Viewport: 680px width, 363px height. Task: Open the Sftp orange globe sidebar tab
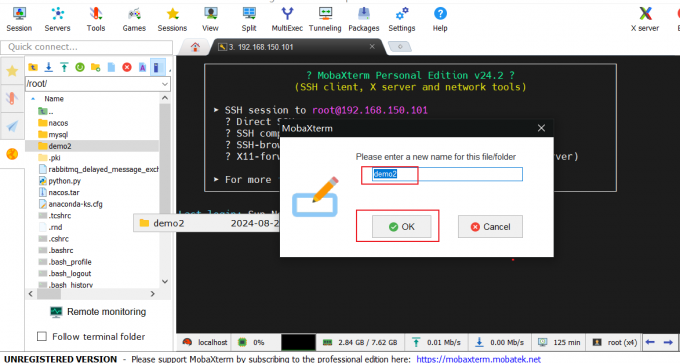12,154
